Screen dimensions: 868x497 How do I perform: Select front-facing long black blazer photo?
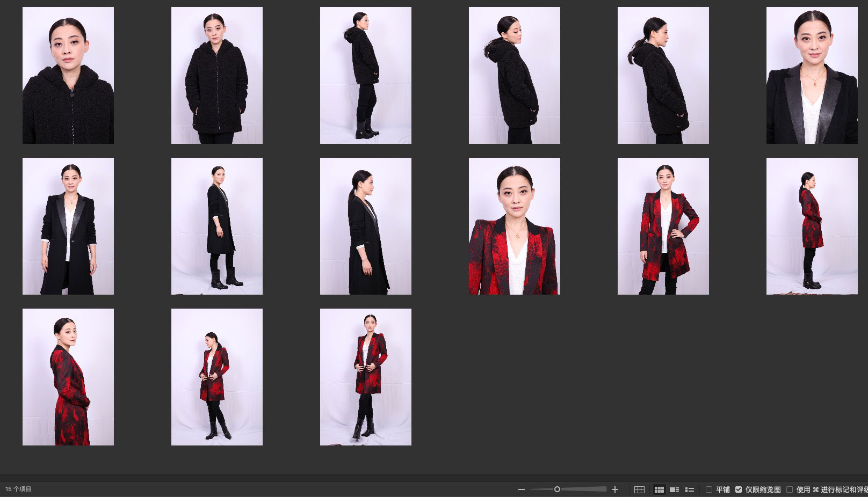pyautogui.click(x=68, y=226)
